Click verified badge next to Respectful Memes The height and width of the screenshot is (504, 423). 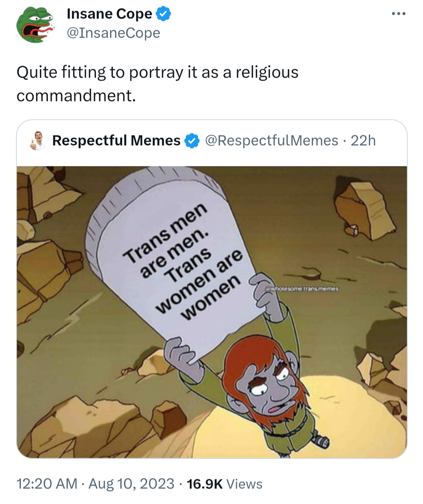[192, 141]
